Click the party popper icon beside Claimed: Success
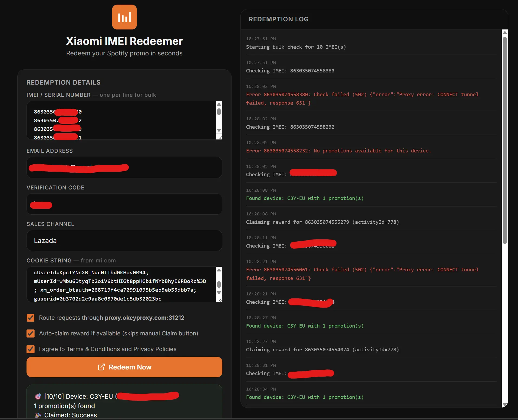Screen dimensions: 518x420 [38, 415]
